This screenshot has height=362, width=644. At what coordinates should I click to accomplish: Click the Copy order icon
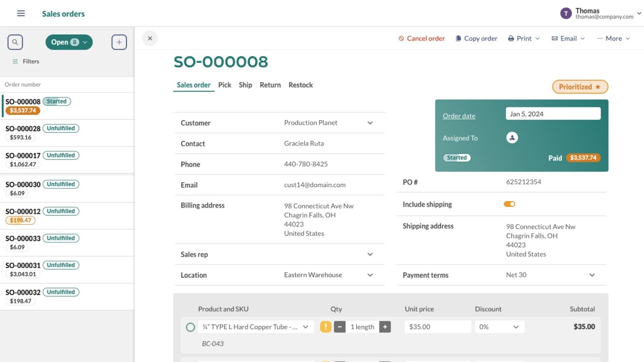pos(459,38)
